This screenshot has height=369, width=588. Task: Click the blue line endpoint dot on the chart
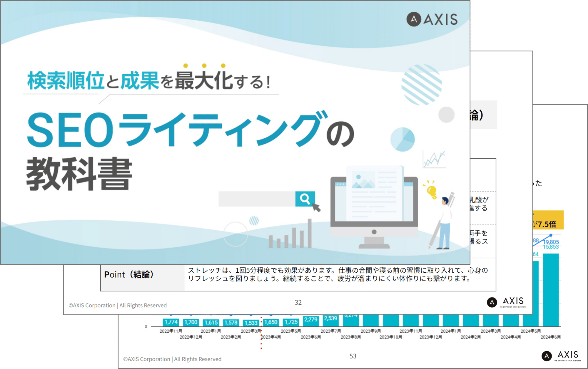pyautogui.click(x=551, y=235)
